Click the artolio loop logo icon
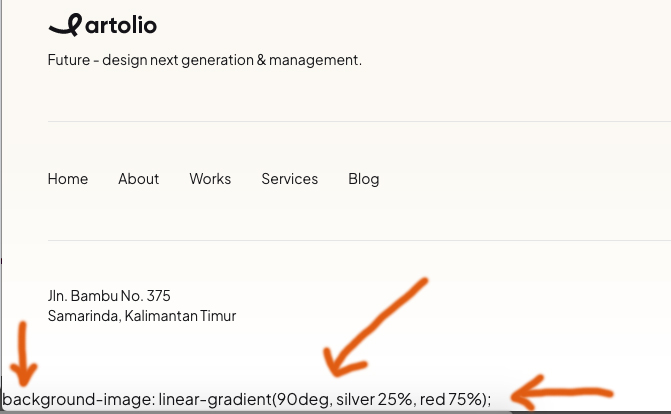This screenshot has width=671, height=414. pyautogui.click(x=60, y=25)
